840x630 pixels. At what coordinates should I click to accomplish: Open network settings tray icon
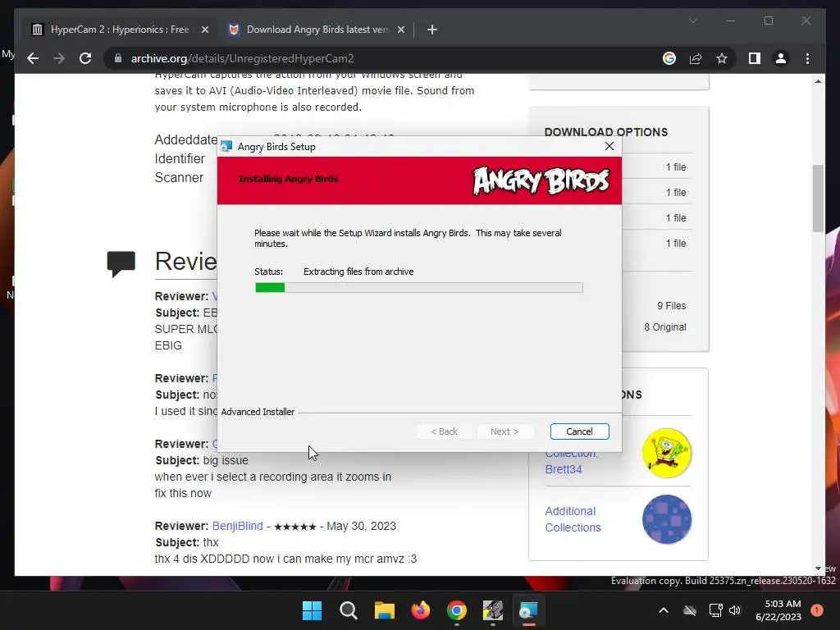click(x=715, y=610)
